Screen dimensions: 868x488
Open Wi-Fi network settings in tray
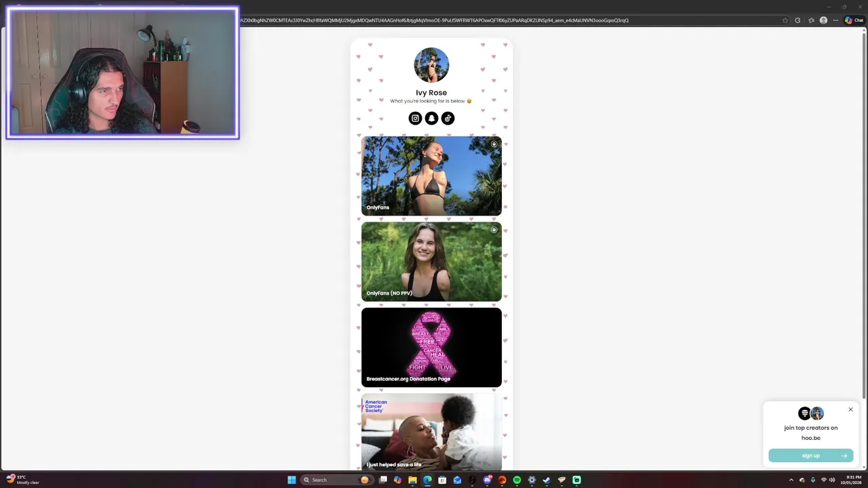823,480
